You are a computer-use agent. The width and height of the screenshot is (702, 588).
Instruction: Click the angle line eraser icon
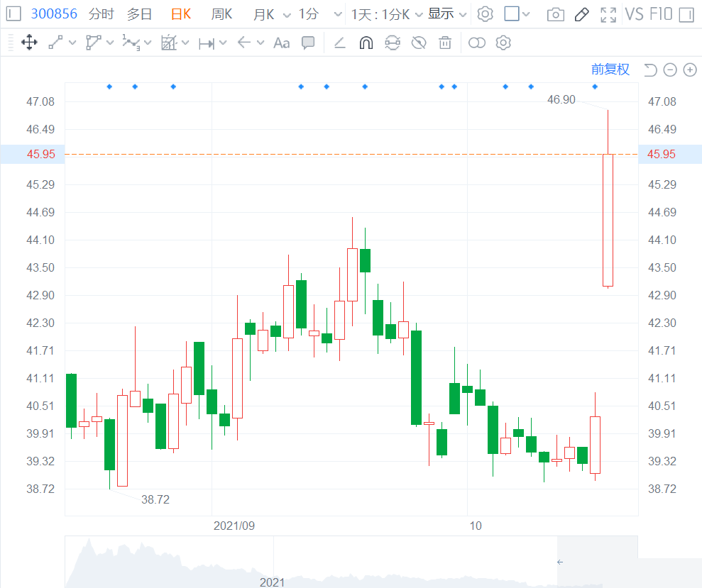click(x=340, y=43)
